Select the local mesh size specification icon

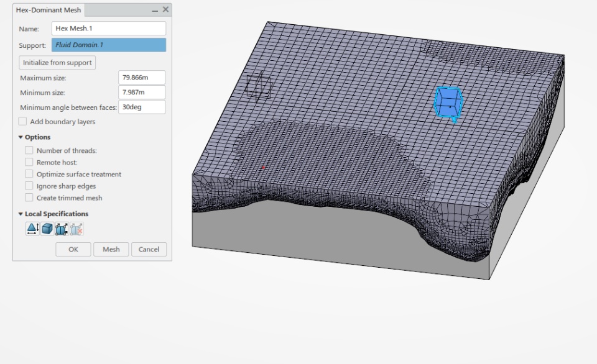32,229
